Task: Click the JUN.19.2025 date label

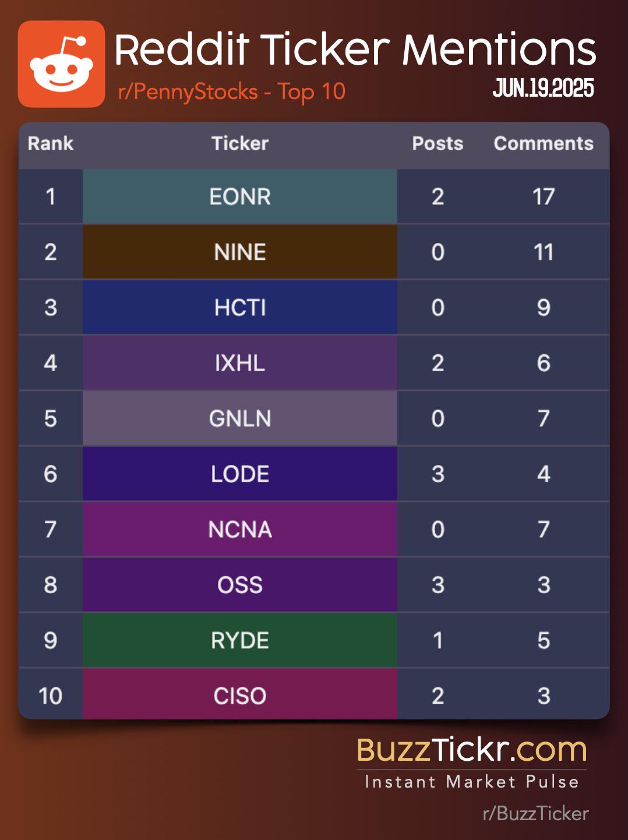Action: pos(543,89)
